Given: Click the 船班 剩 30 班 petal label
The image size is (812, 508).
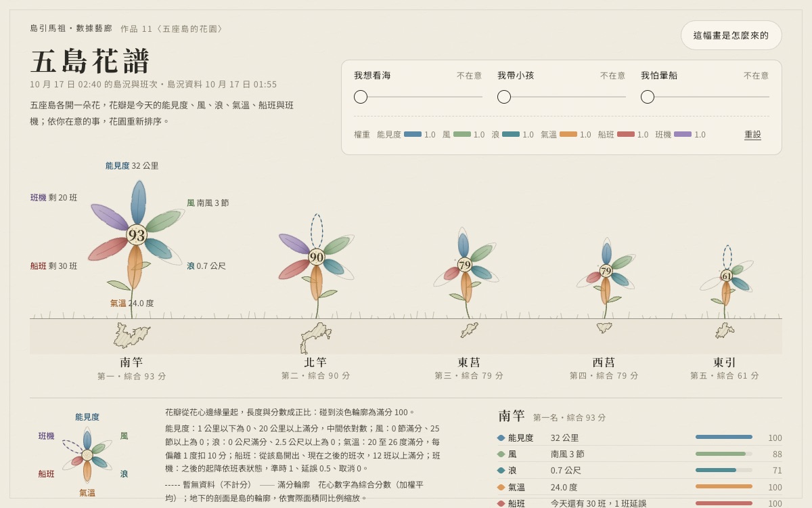Looking at the screenshot, I should (x=54, y=266).
